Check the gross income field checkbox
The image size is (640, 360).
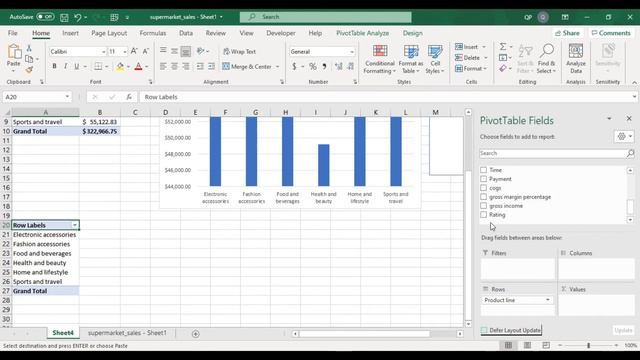pos(484,206)
